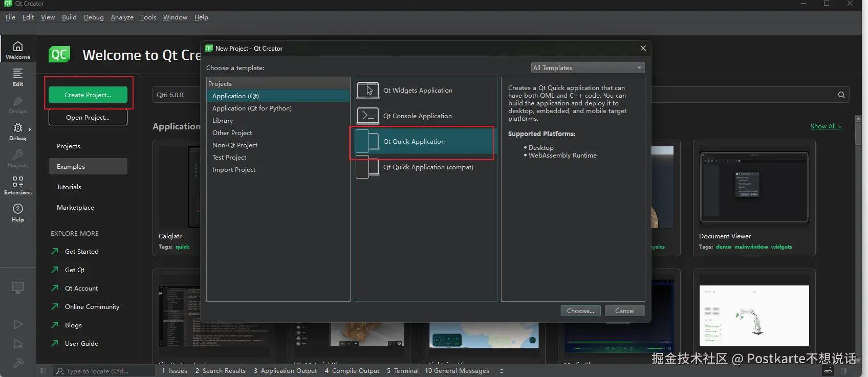Click the Qt Quick Application (compat) template icon
Viewport: 868px width, 377px height.
pyautogui.click(x=367, y=167)
